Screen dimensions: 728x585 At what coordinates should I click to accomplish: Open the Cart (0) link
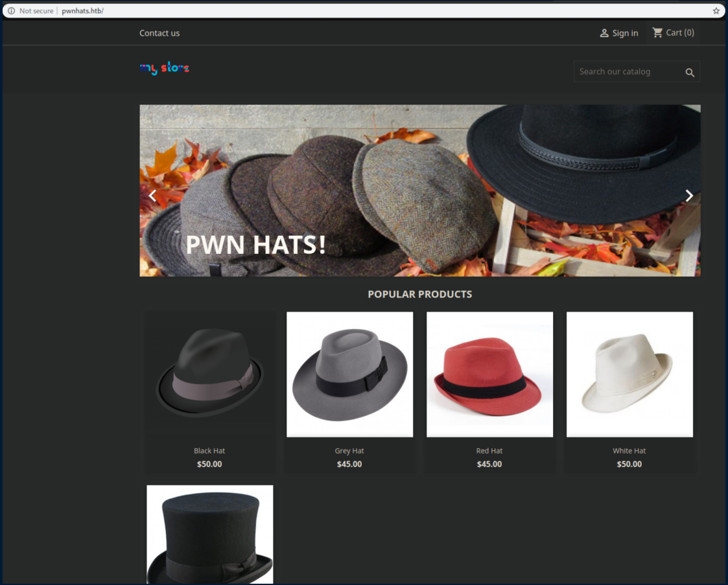coord(679,32)
